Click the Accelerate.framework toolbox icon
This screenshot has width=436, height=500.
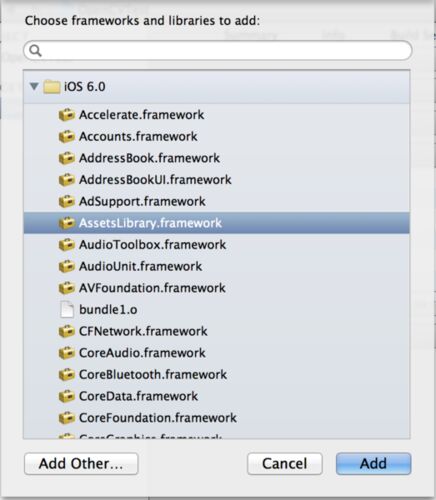point(66,115)
